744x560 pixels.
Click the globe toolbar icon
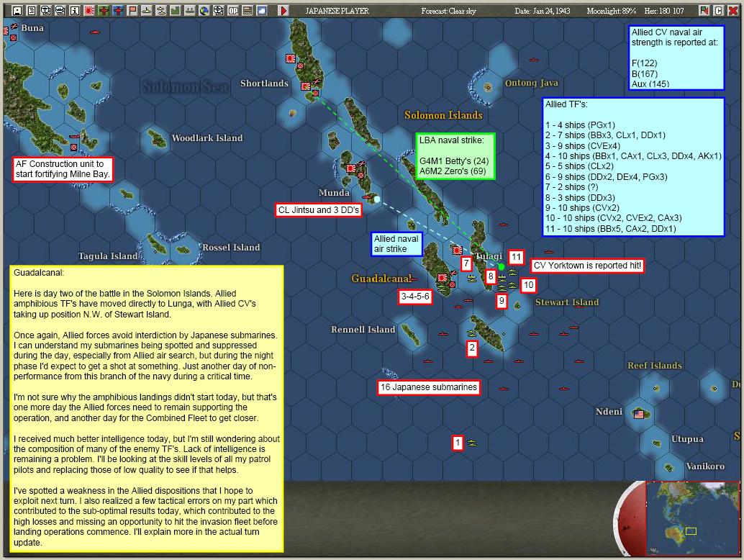point(204,11)
